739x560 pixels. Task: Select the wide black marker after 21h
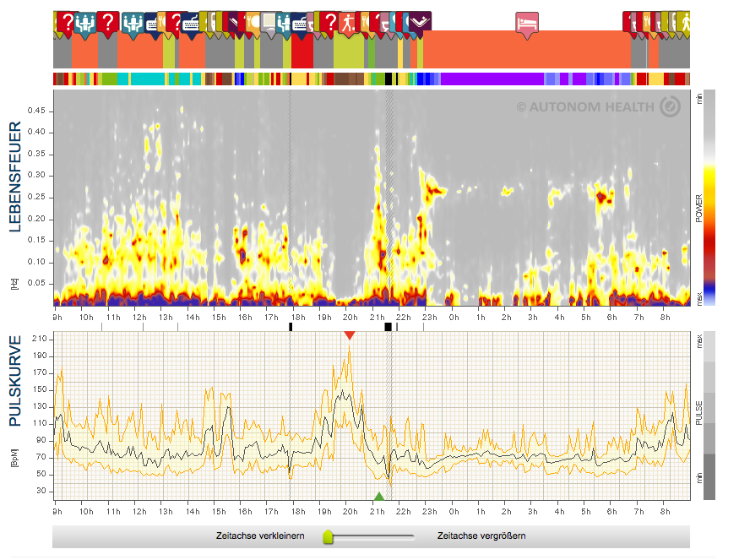(x=388, y=327)
